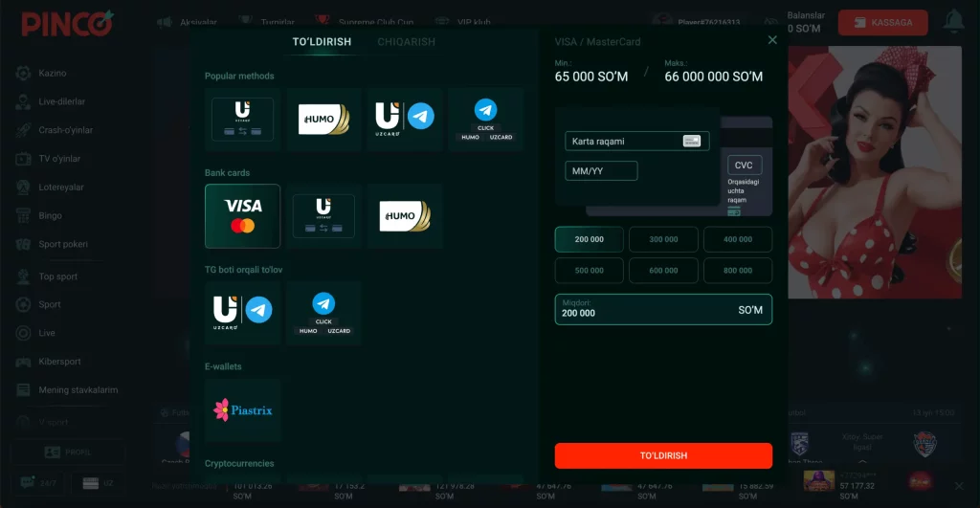Screen dimensions: 980x508
Task: Close the winners ticker at bottom right
Action: click(x=959, y=485)
